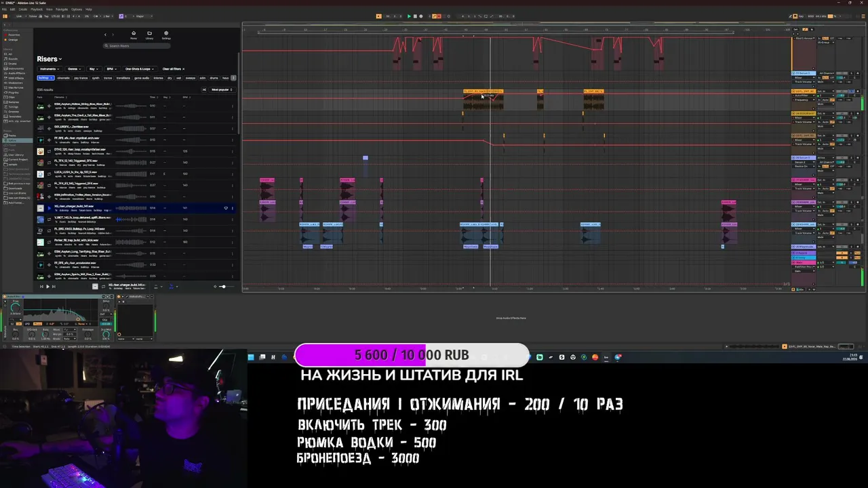Open Windows Start menu
The image size is (868, 488).
point(251,357)
